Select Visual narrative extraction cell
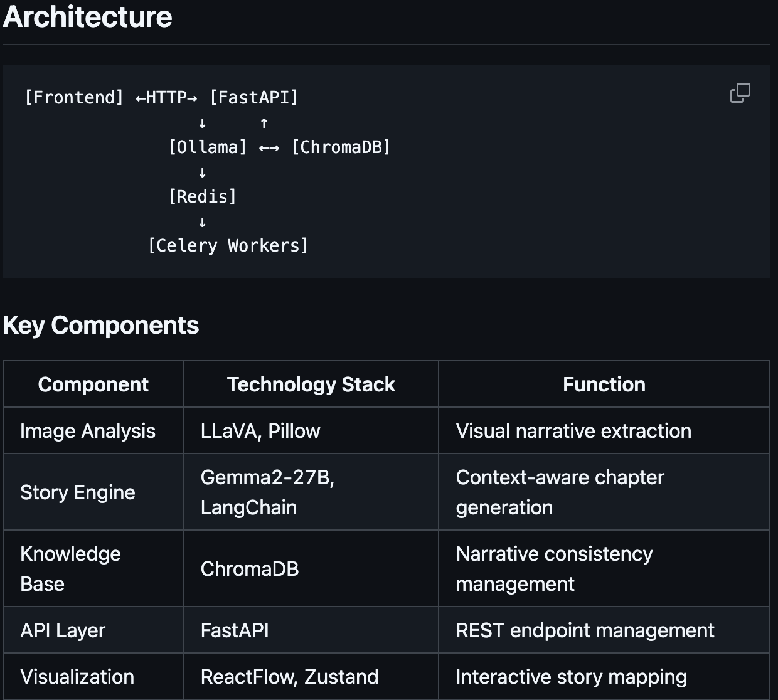 tap(604, 430)
